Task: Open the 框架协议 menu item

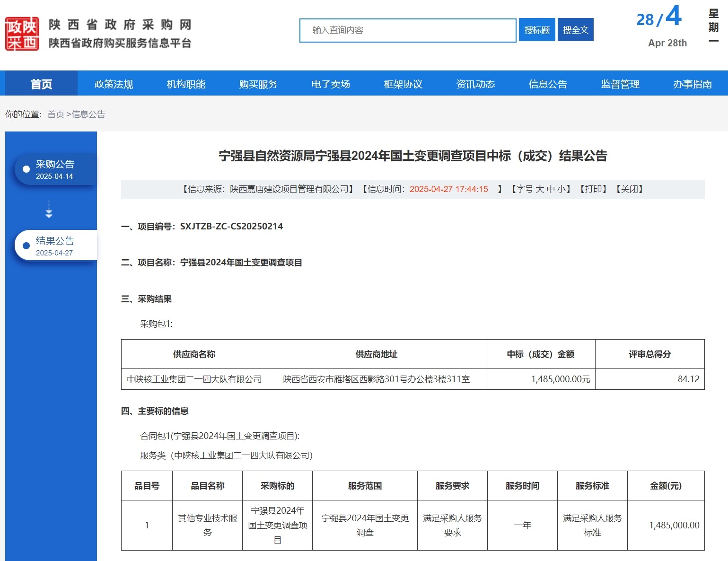Action: [x=403, y=84]
